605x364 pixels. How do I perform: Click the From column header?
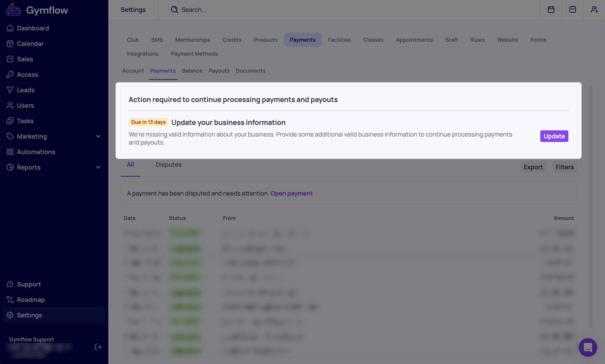229,218
